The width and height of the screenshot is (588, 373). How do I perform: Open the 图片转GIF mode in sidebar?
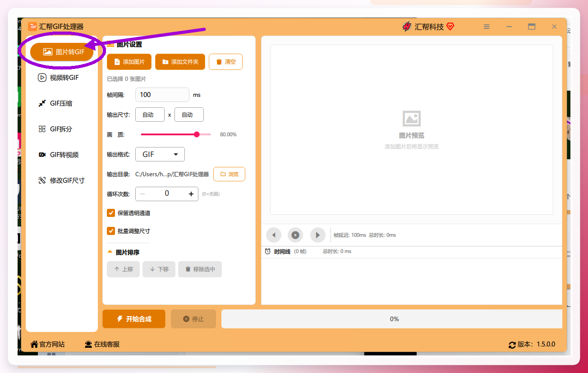click(62, 52)
